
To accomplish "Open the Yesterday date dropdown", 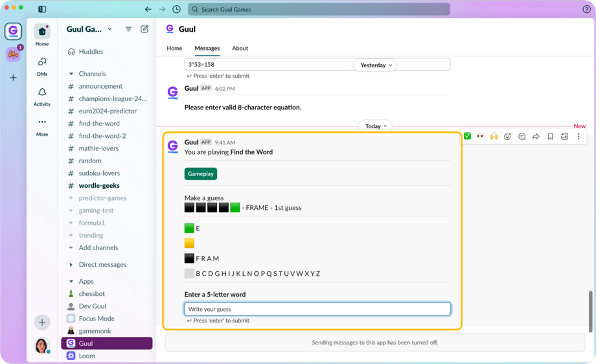I will click(376, 65).
